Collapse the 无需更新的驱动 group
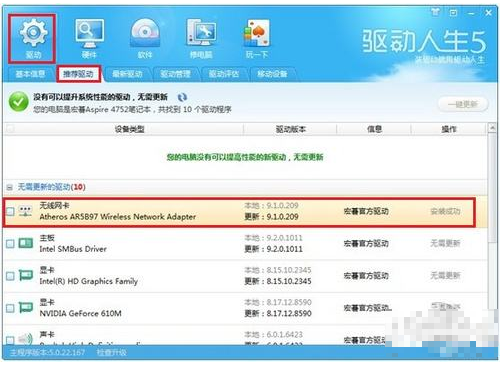 point(10,187)
